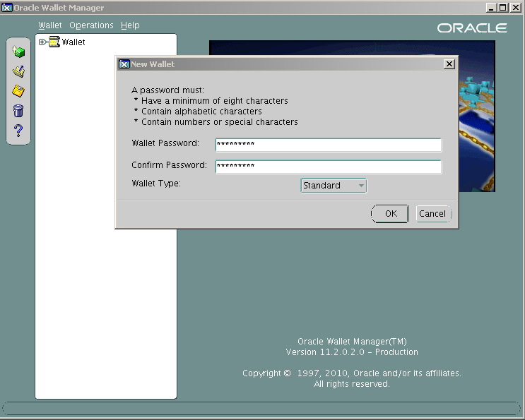
Task: Click the Open wallet toolbar icon
Action: pyautogui.click(x=18, y=71)
